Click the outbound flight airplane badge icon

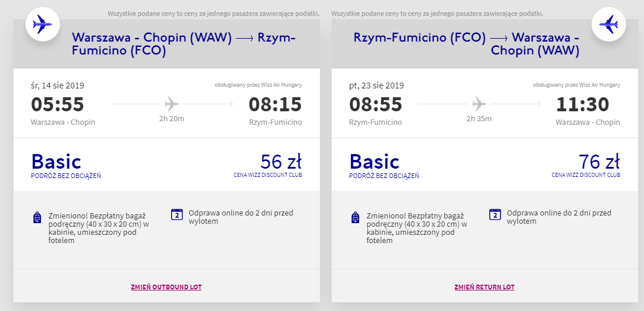click(43, 24)
